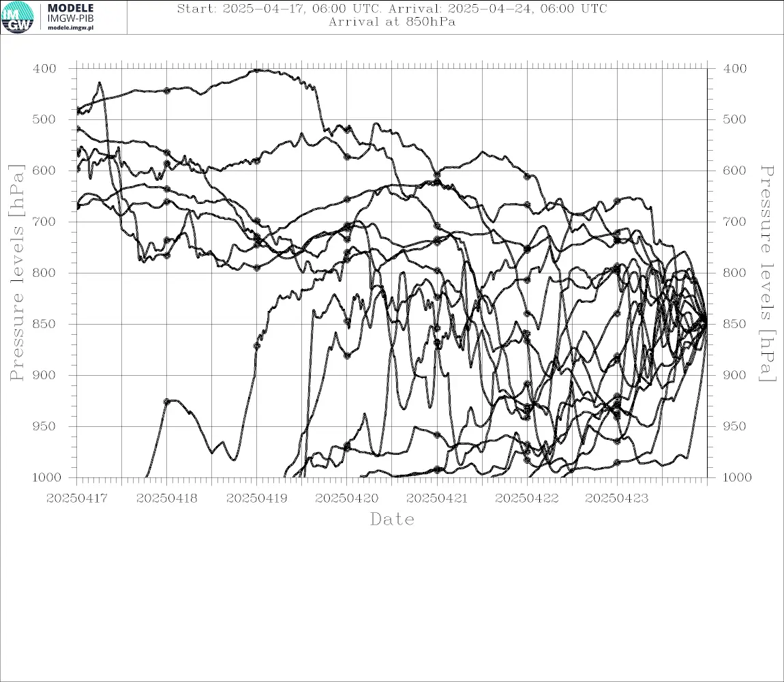The height and width of the screenshot is (682, 784).
Task: Open the modele.imgw.pl link text
Action: click(70, 28)
